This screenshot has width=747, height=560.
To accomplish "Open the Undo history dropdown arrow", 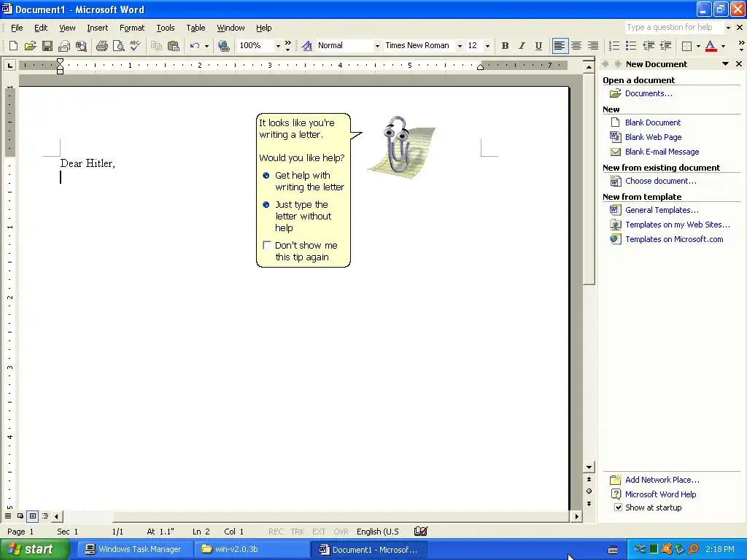I will click(206, 46).
